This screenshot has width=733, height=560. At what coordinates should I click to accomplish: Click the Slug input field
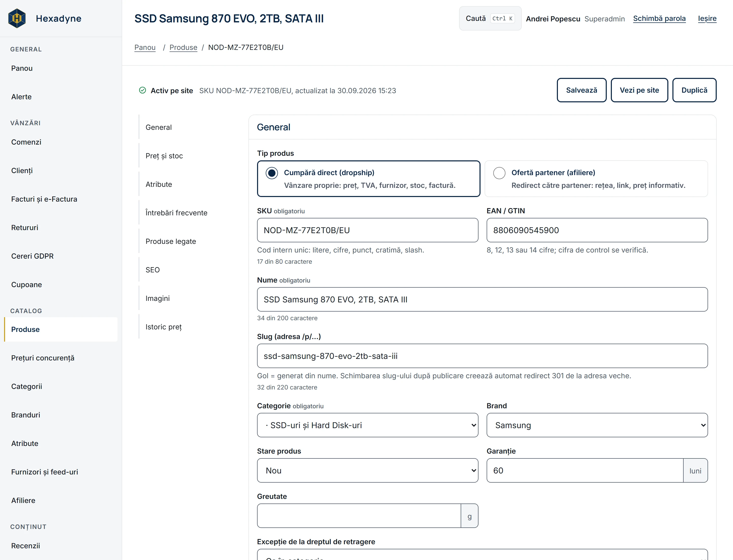(482, 356)
